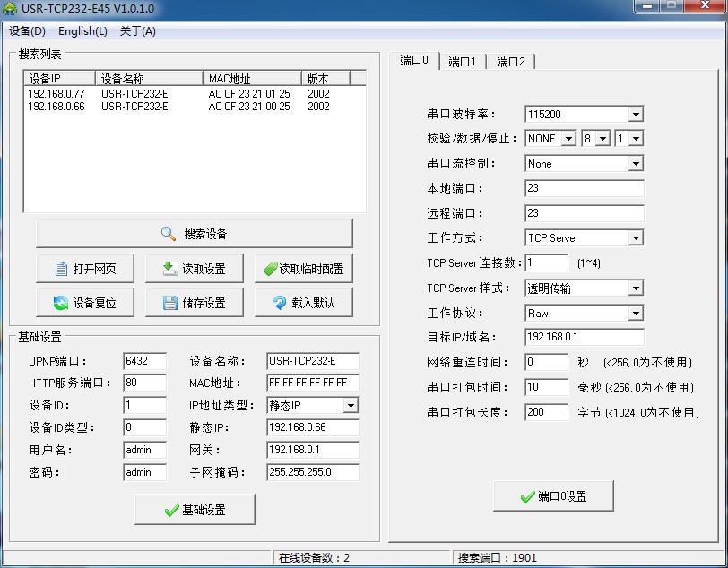Click the magnifier icon on 搜索设备 button
Viewport: 728px width, 568px height.
pyautogui.click(x=169, y=234)
